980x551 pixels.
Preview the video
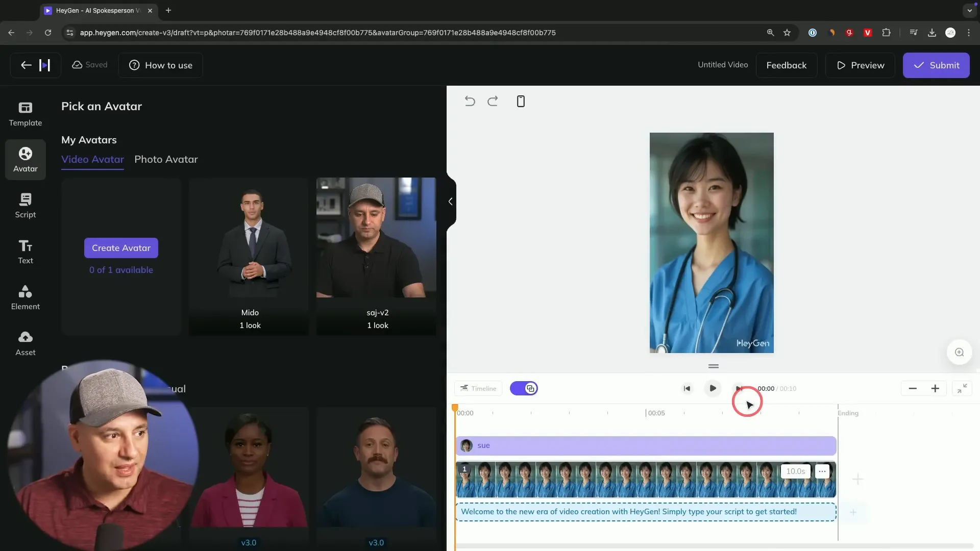coord(860,65)
